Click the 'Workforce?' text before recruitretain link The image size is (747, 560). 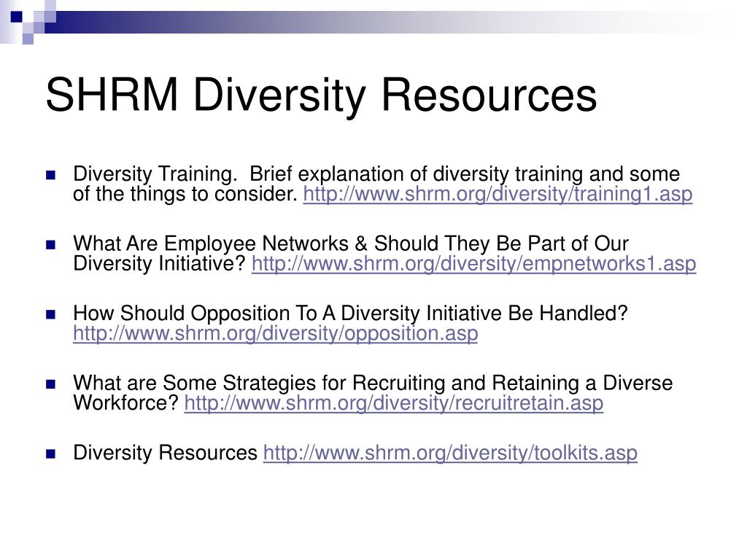tap(125, 402)
